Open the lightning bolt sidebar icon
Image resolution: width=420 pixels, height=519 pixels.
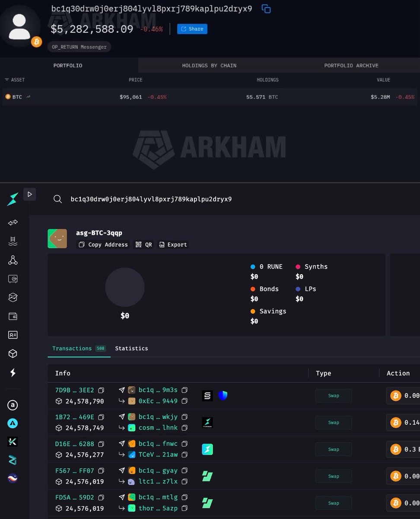(13, 372)
